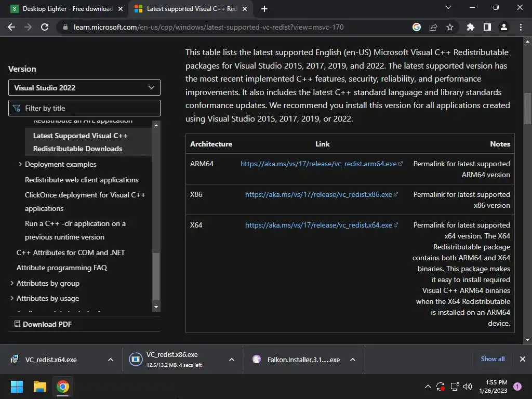The height and width of the screenshot is (399, 532).
Task: Open options for VC_redist.x86.exe download
Action: click(232, 360)
